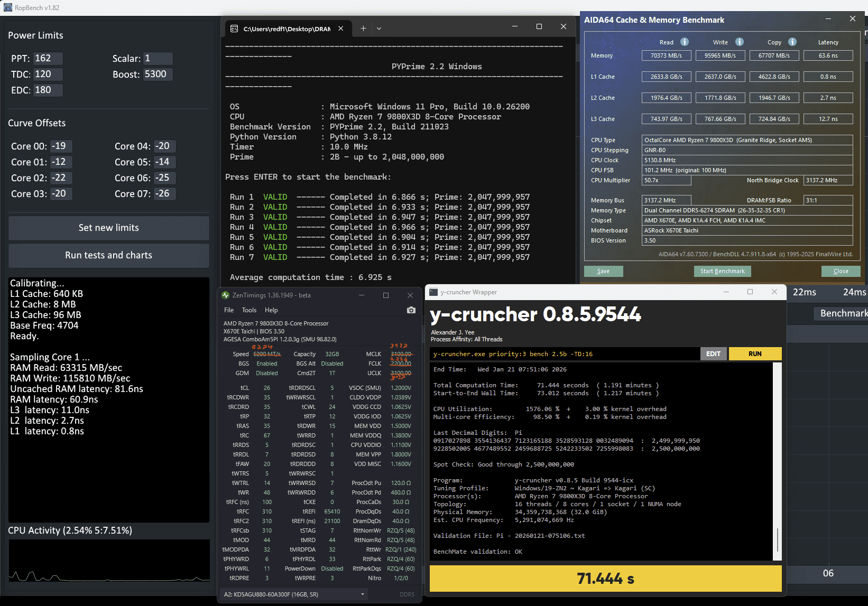Focus the TDC limit field
The image size is (868, 606).
click(x=48, y=74)
